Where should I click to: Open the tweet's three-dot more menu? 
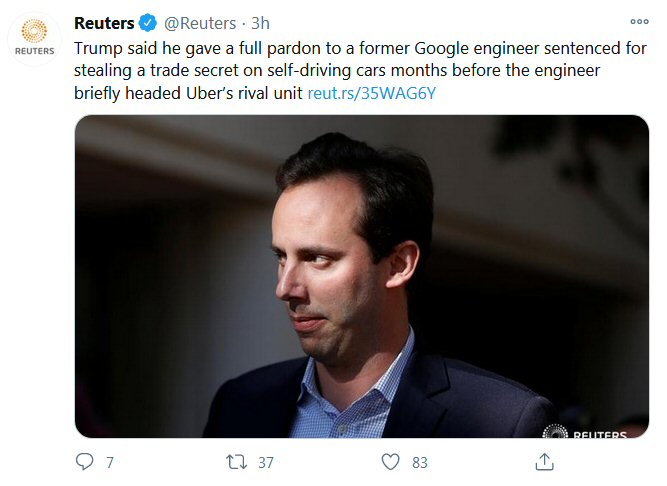[639, 22]
